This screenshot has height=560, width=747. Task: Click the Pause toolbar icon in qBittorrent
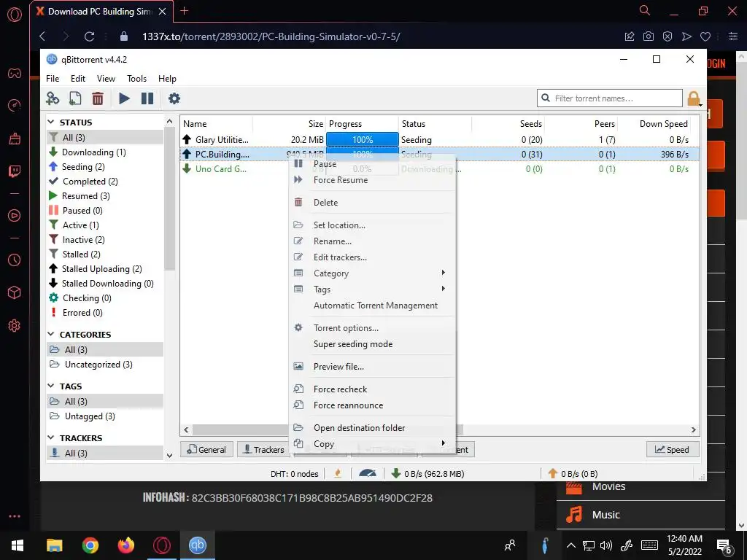(147, 98)
